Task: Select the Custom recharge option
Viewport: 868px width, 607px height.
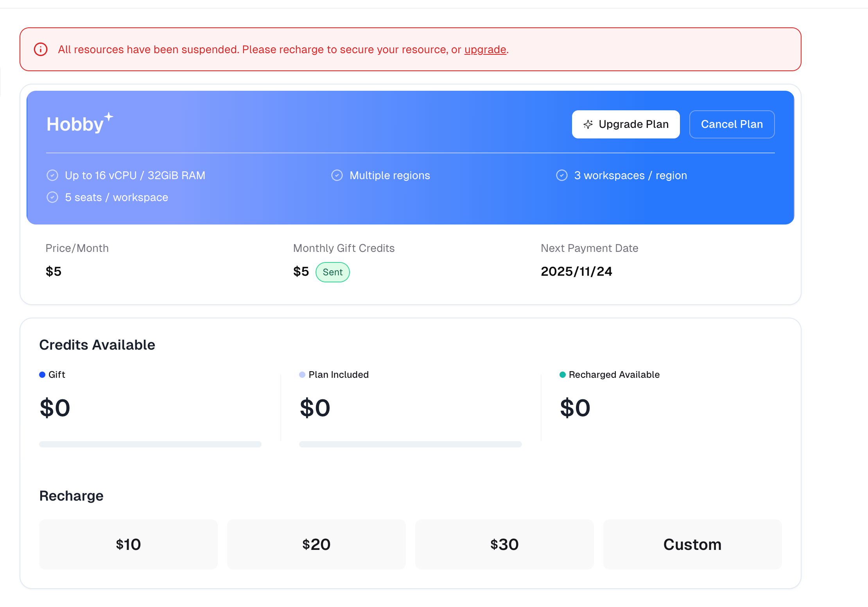Action: click(692, 544)
